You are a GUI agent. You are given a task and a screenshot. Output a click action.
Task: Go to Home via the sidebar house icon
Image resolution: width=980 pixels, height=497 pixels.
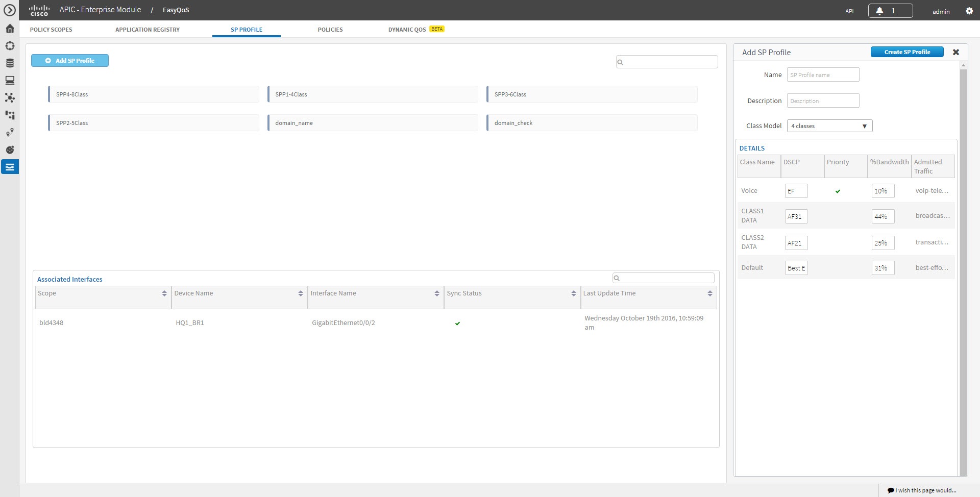(10, 29)
